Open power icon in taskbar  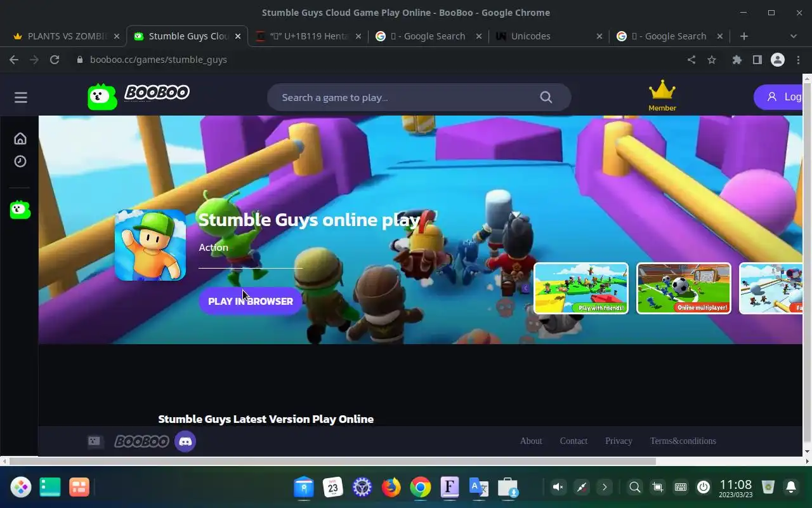(704, 487)
